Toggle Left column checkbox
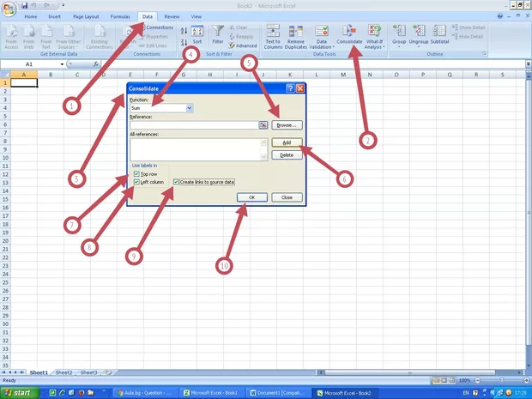This screenshot has width=532, height=399. coord(136,182)
